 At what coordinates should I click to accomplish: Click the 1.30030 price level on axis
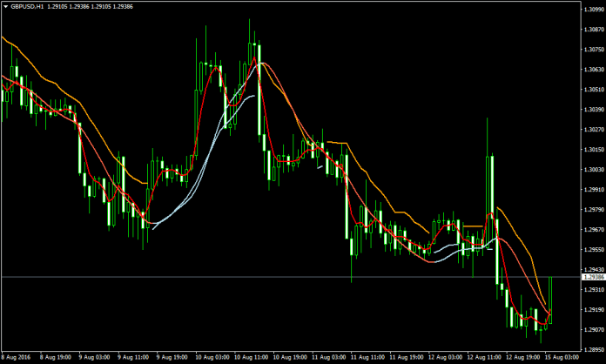(592, 170)
